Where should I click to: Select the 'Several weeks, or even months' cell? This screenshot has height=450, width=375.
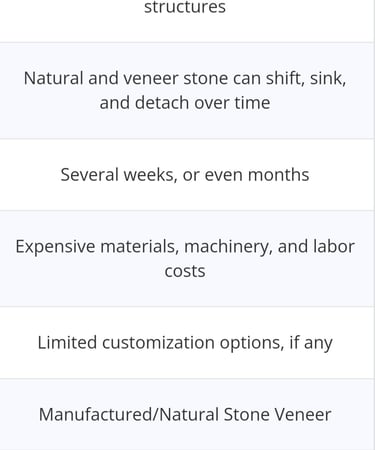(x=187, y=175)
